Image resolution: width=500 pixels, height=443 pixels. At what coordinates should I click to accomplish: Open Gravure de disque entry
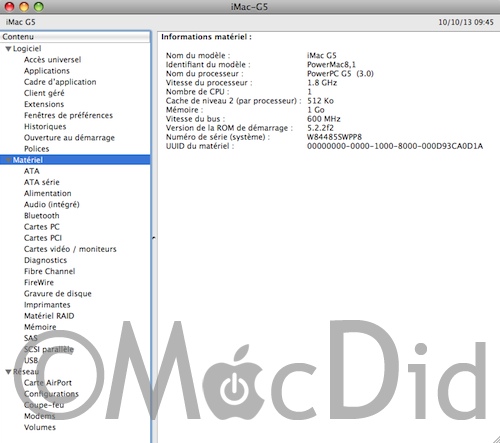pos(58,294)
